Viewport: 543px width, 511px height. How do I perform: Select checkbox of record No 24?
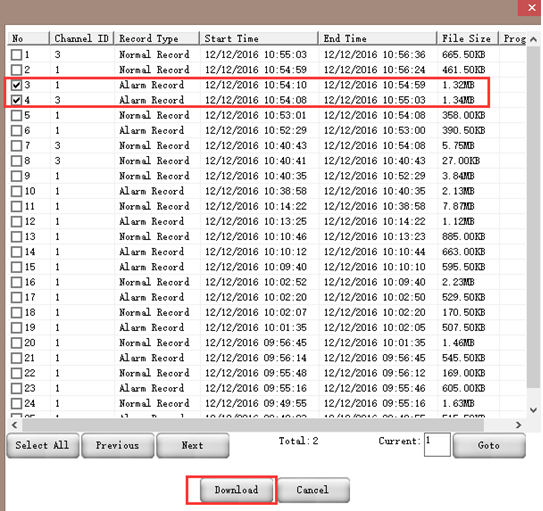(16, 403)
